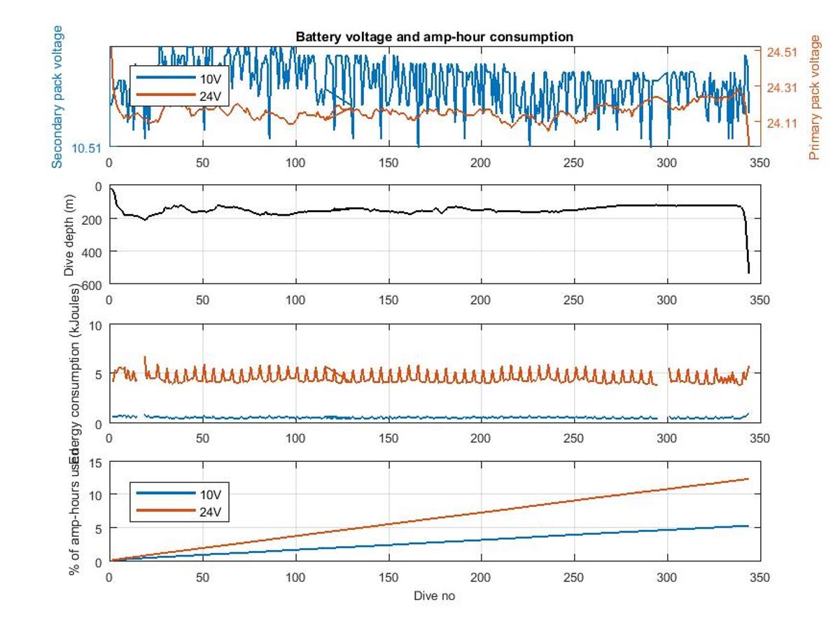The width and height of the screenshot is (840, 630).
Task: Click the 200 tick below the voltage plot
Action: tap(481, 162)
